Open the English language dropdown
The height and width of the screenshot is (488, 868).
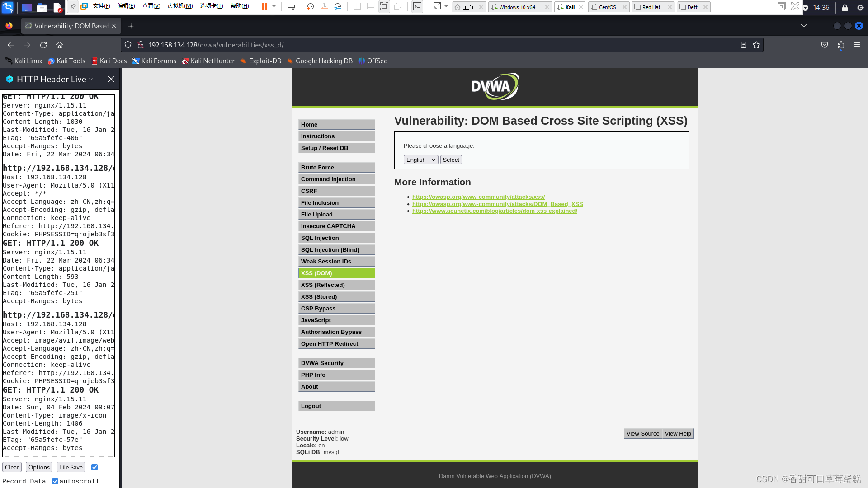pos(420,160)
